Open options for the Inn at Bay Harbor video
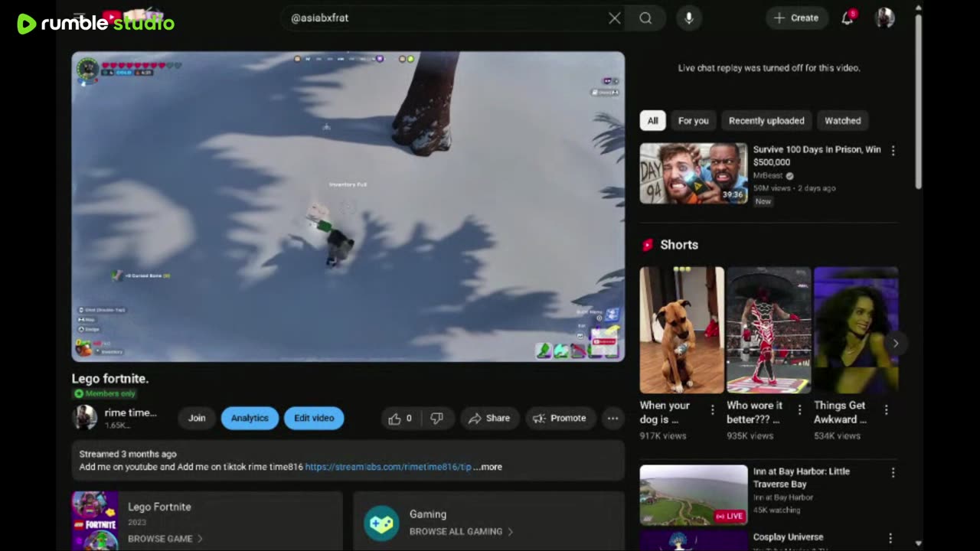 893,473
